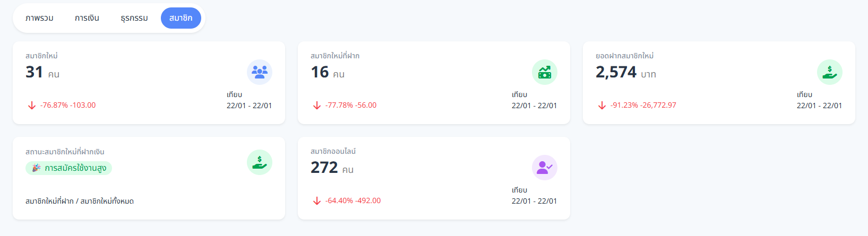This screenshot has height=236, width=868.
Task: Click the 31 คน new members value
Action: (42, 72)
